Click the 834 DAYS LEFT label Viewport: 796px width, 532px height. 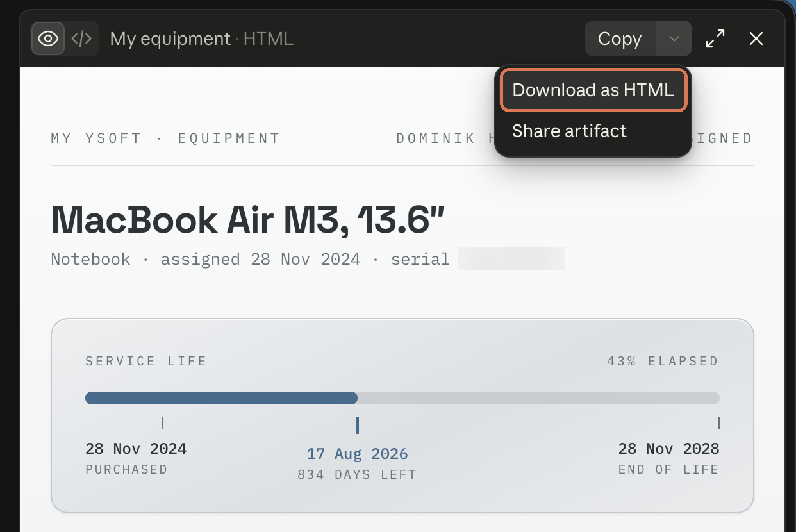[x=357, y=475]
